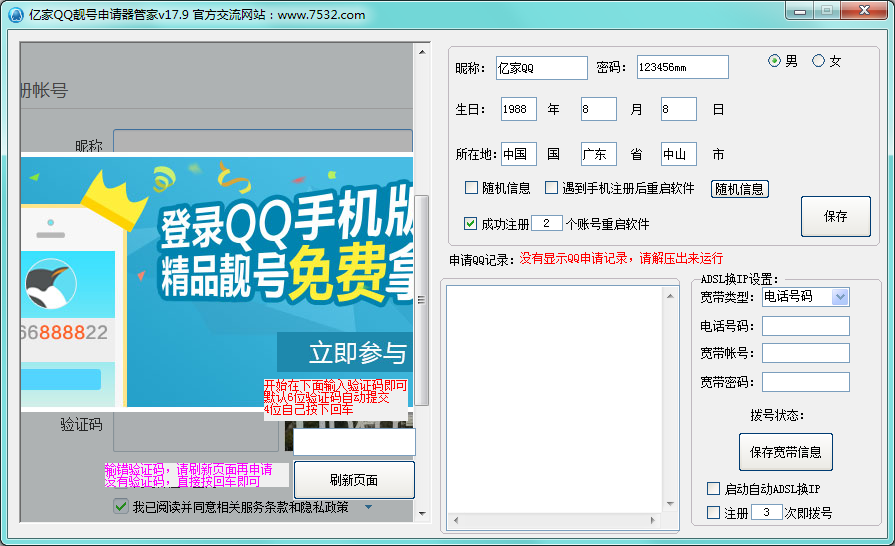
Task: Open the 宽带类型 dropdown list
Action: click(x=840, y=297)
